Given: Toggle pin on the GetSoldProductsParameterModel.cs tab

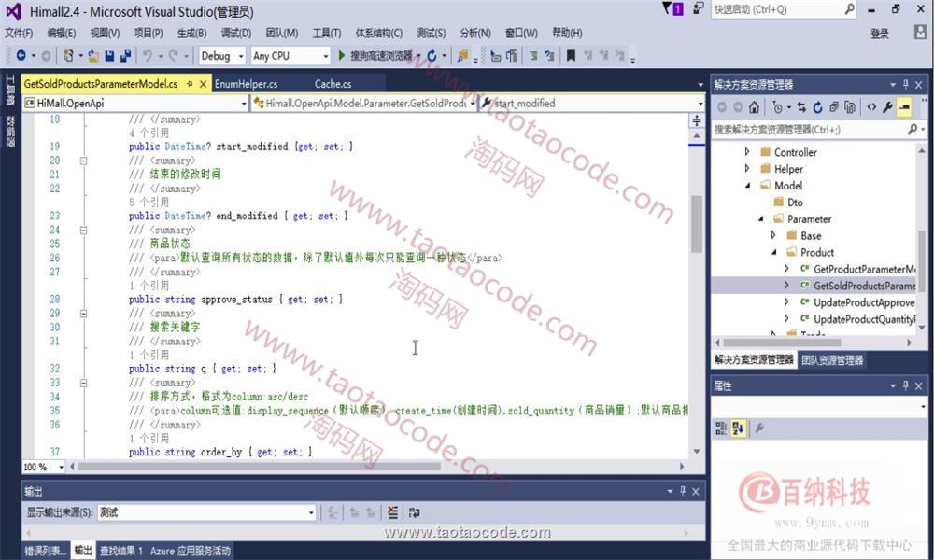Looking at the screenshot, I should click(x=190, y=84).
